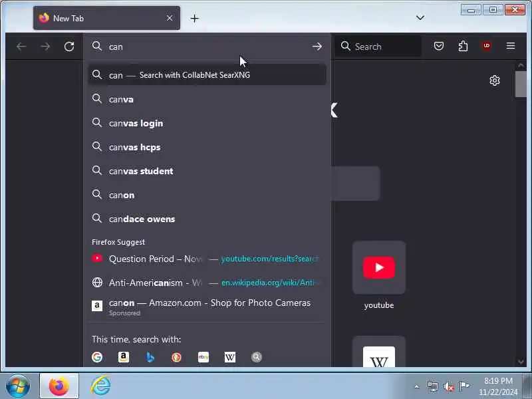Launch Internet Explorer from the taskbar

pyautogui.click(x=101, y=386)
